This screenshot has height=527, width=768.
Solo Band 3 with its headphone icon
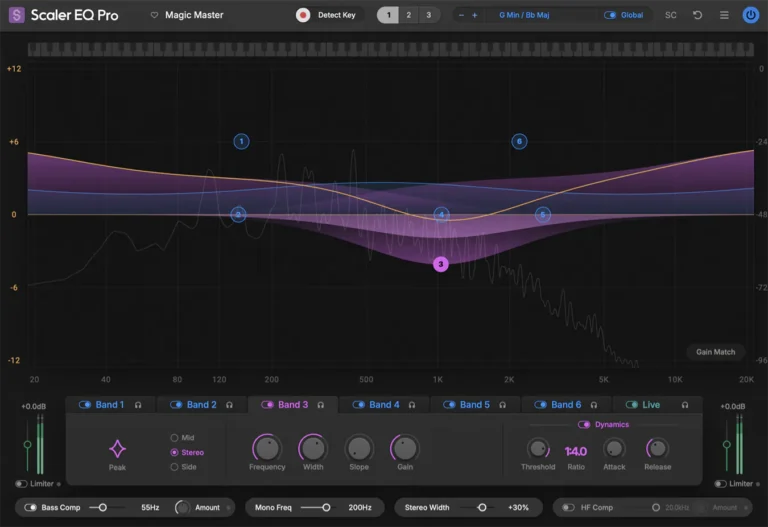tap(320, 405)
